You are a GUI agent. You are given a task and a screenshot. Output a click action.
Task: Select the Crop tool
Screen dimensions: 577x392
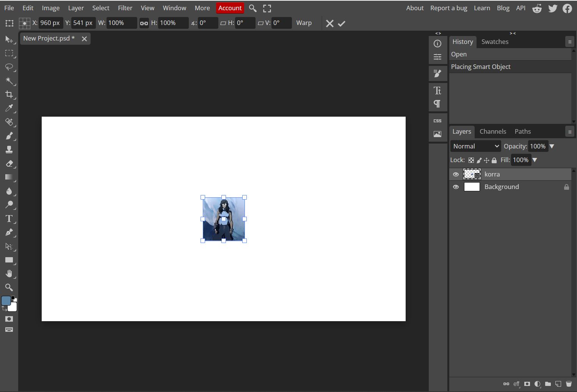point(9,95)
